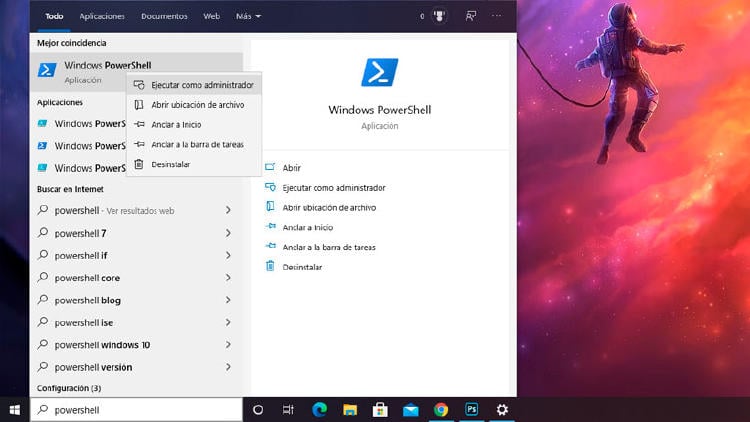Image resolution: width=750 pixels, height=422 pixels.
Task: Open Task View on the taskbar
Action: click(288, 409)
